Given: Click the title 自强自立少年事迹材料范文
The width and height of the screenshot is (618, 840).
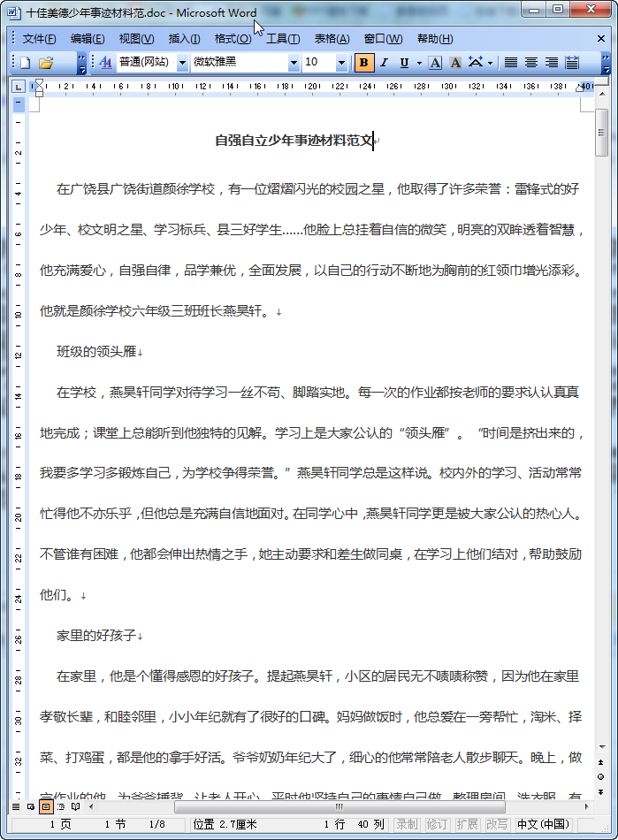Looking at the screenshot, I should point(294,141).
